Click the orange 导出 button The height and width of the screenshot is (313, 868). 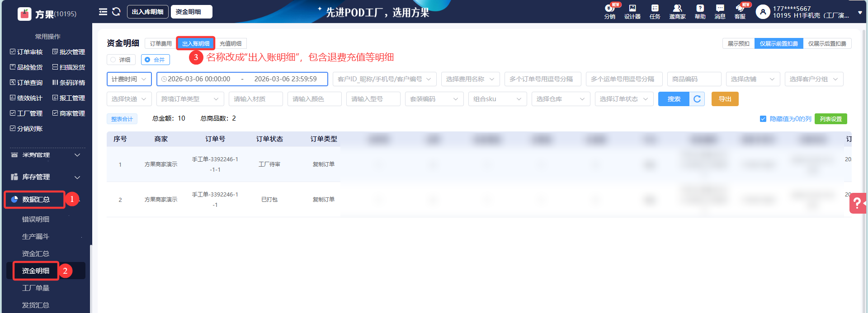coord(725,99)
